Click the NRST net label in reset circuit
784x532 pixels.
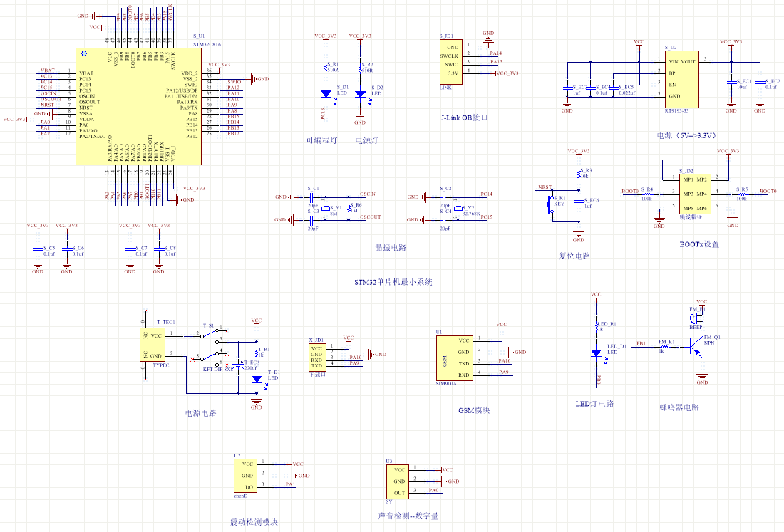pyautogui.click(x=545, y=187)
